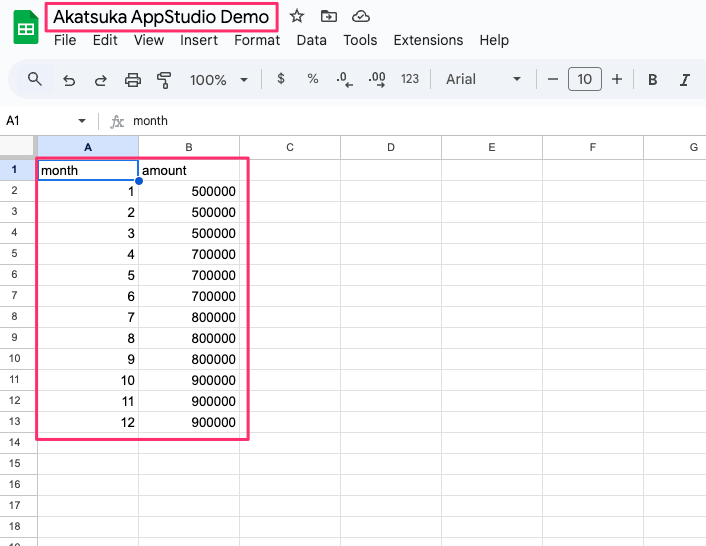Select column C header
The image size is (706, 546).
coord(290,147)
